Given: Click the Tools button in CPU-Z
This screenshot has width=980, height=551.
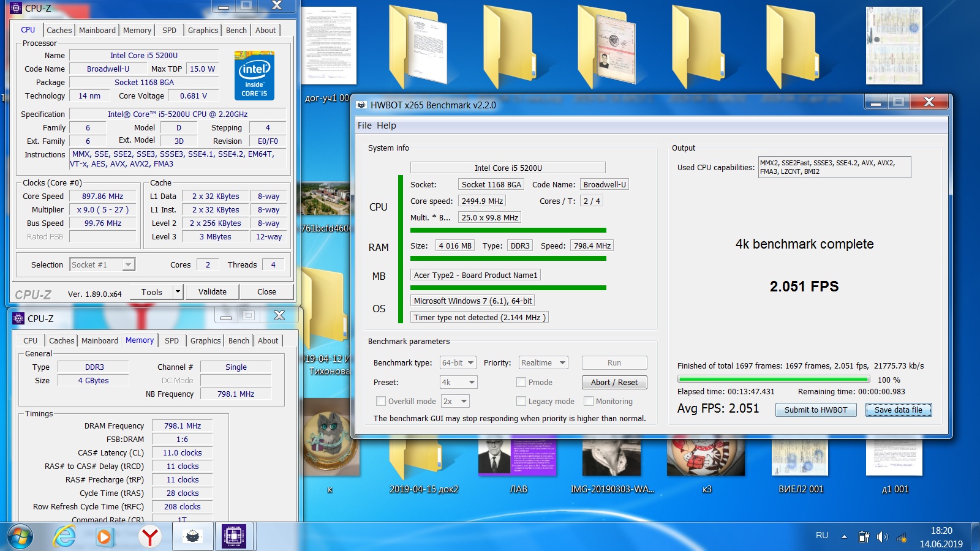Looking at the screenshot, I should (152, 292).
